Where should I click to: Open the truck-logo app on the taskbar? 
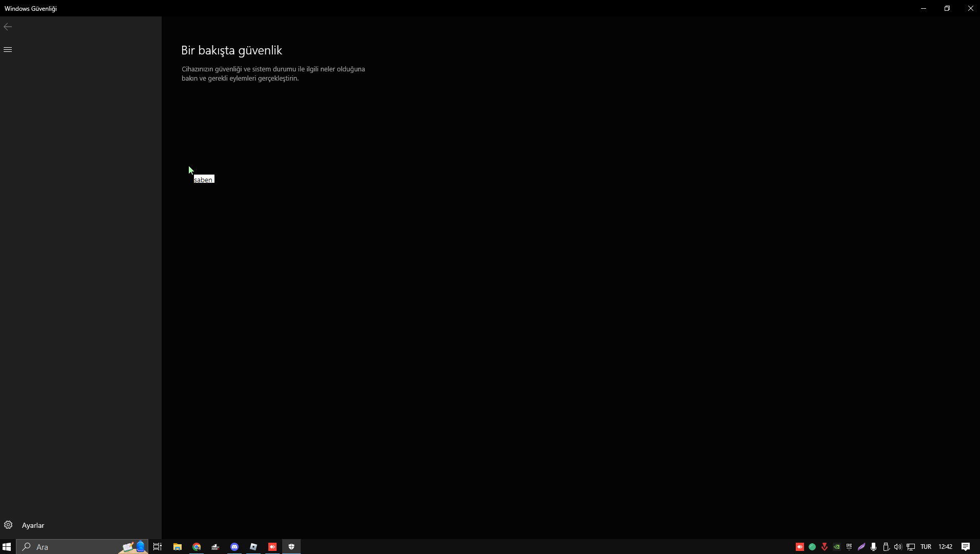pyautogui.click(x=215, y=547)
